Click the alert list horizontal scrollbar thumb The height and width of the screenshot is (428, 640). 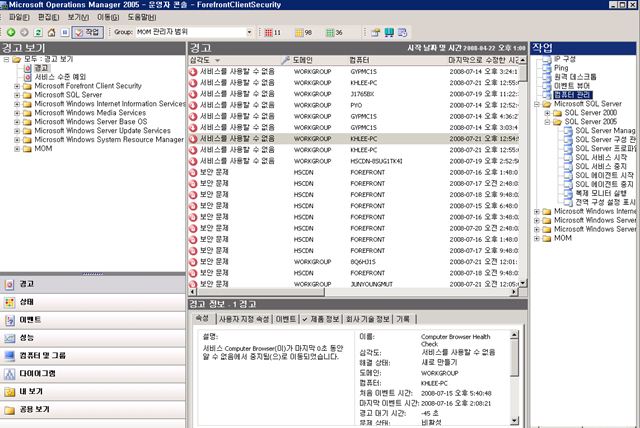point(261,292)
